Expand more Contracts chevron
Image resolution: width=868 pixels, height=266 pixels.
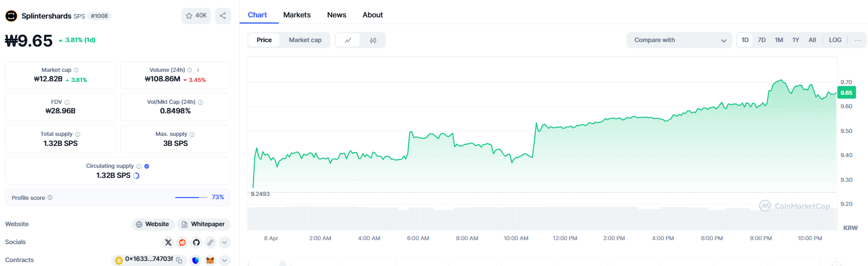coord(224,260)
